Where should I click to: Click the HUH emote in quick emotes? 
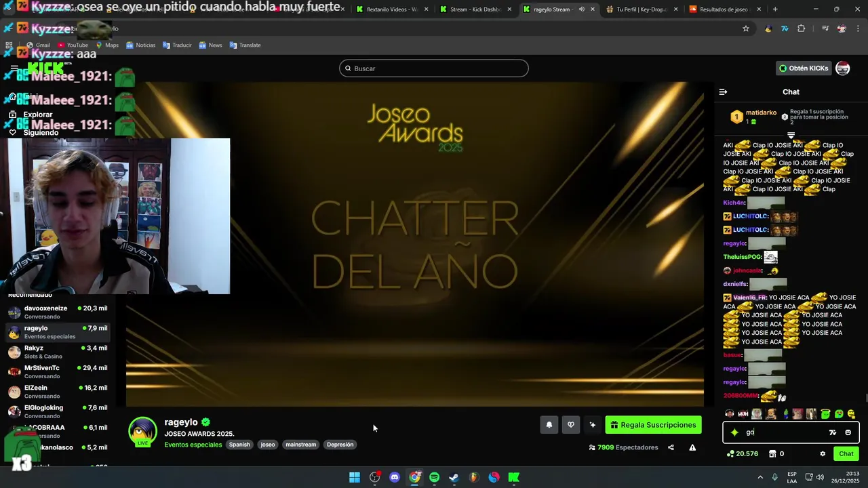tap(743, 414)
